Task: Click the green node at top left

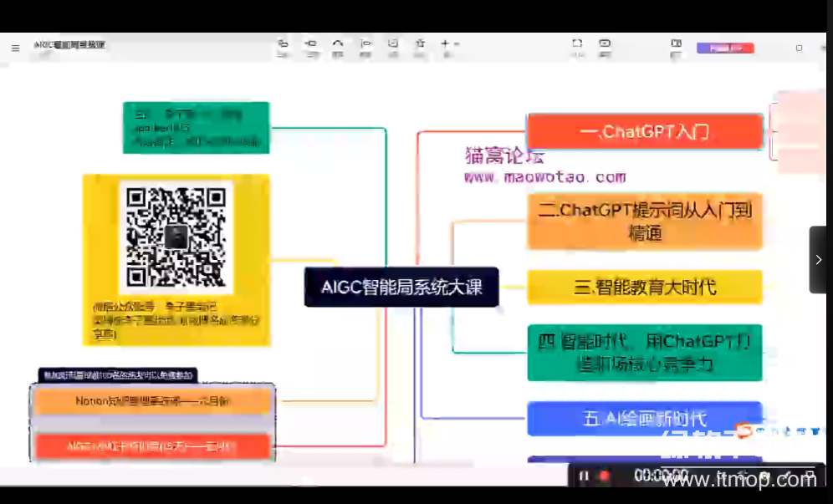Action: pos(196,128)
